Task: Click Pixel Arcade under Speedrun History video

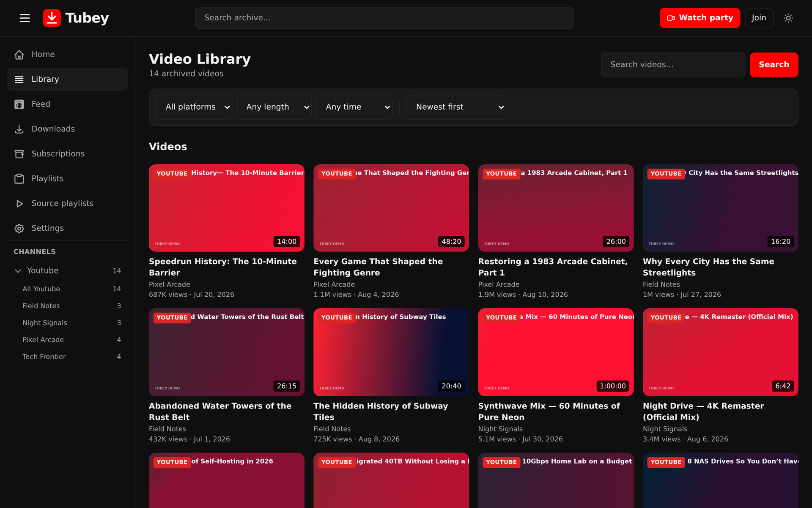Action: (x=170, y=284)
